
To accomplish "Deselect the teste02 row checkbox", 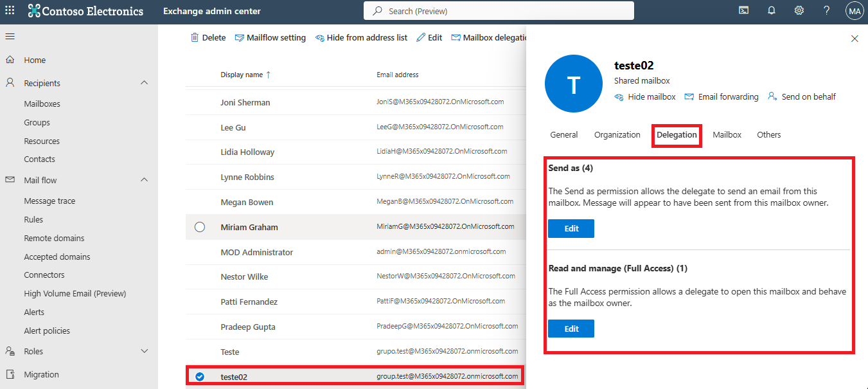I will pyautogui.click(x=200, y=377).
